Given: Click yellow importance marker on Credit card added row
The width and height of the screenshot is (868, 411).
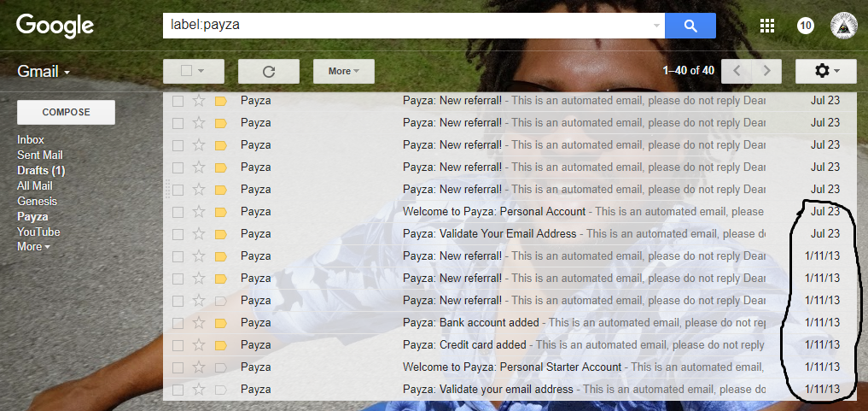Looking at the screenshot, I should 221,345.
